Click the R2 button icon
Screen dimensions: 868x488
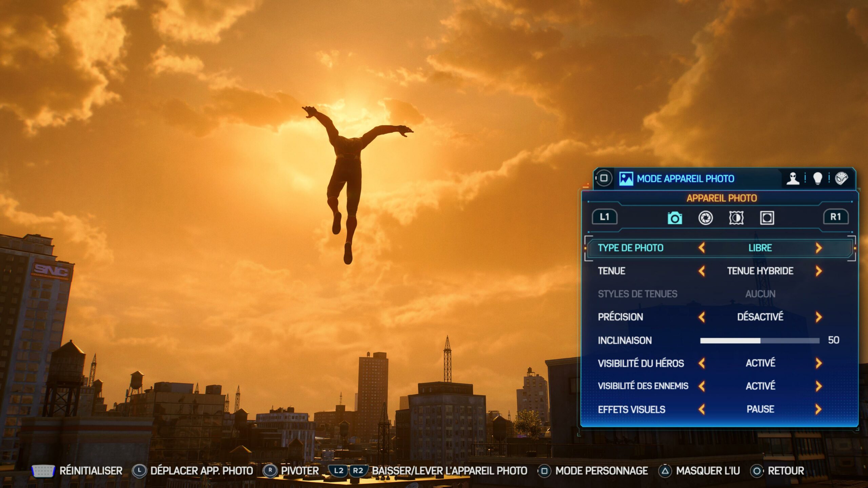(358, 471)
